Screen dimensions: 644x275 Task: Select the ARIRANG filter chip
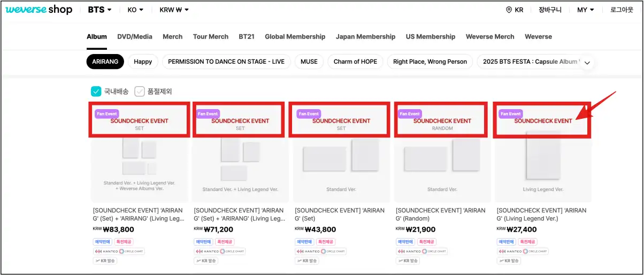coord(105,62)
